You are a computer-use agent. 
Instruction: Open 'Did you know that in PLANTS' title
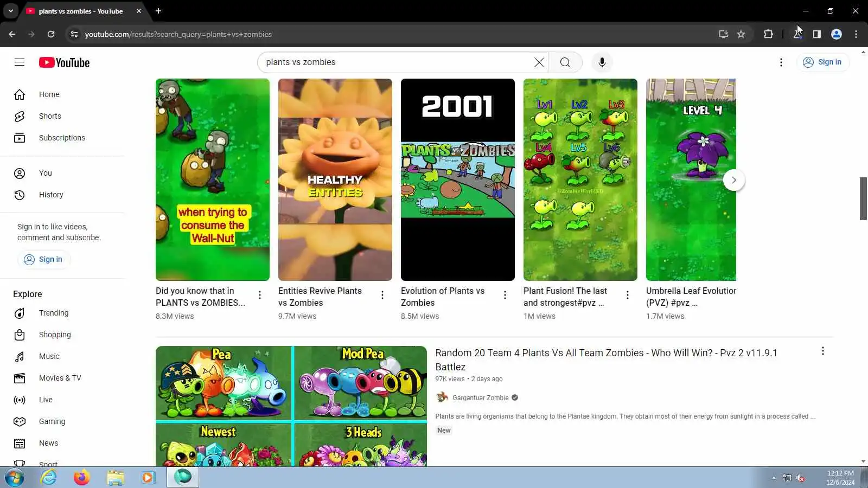(x=200, y=297)
